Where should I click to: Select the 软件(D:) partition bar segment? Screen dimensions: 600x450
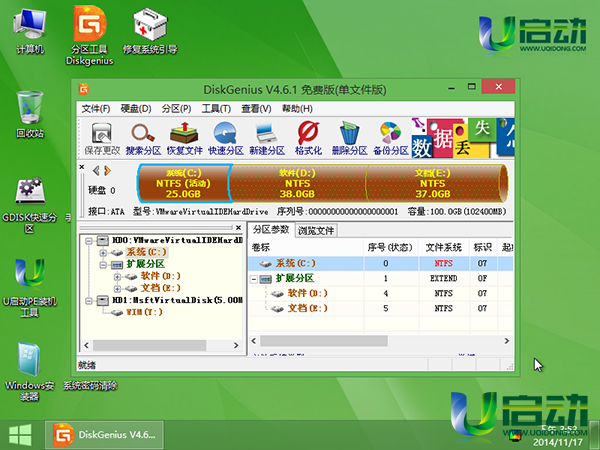(x=297, y=183)
